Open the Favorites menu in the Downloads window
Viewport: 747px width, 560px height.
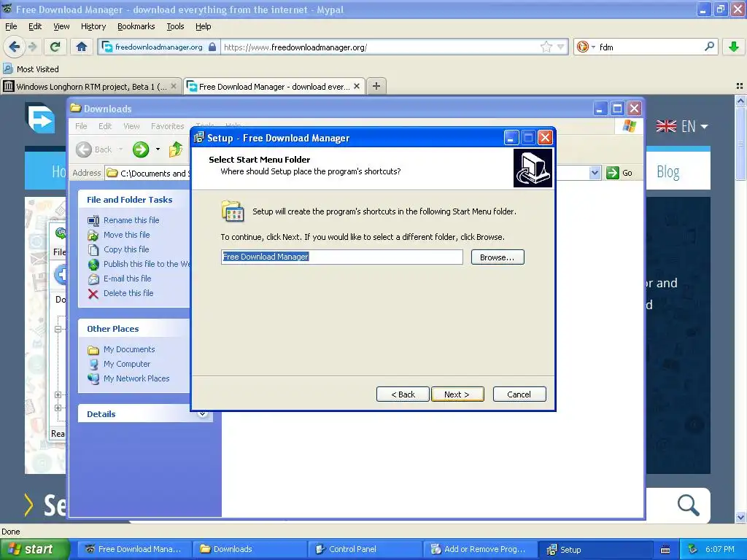(167, 126)
